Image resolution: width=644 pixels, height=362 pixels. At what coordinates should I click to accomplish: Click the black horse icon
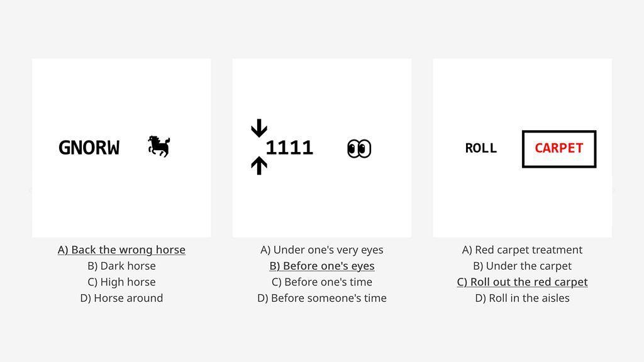(x=159, y=146)
